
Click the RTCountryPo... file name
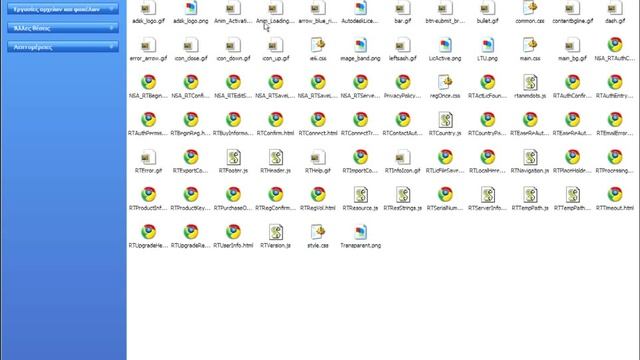[x=488, y=133]
